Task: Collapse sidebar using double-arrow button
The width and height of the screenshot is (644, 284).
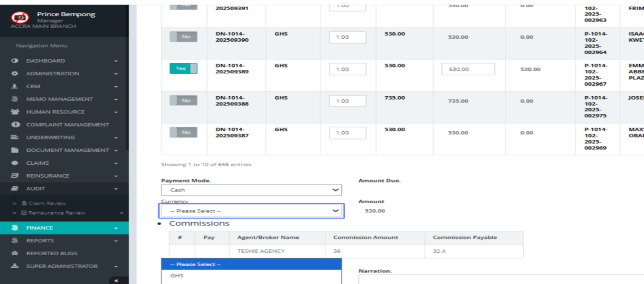Action: 116,280
